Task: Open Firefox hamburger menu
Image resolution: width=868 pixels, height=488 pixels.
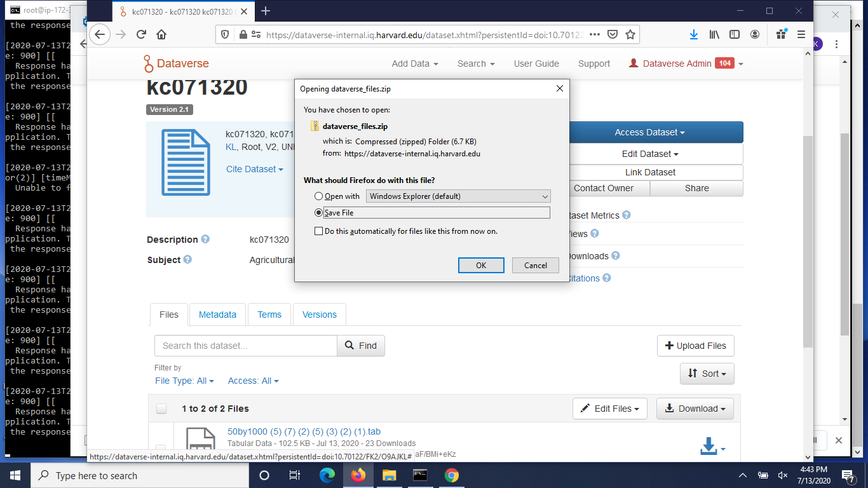Action: (801, 35)
